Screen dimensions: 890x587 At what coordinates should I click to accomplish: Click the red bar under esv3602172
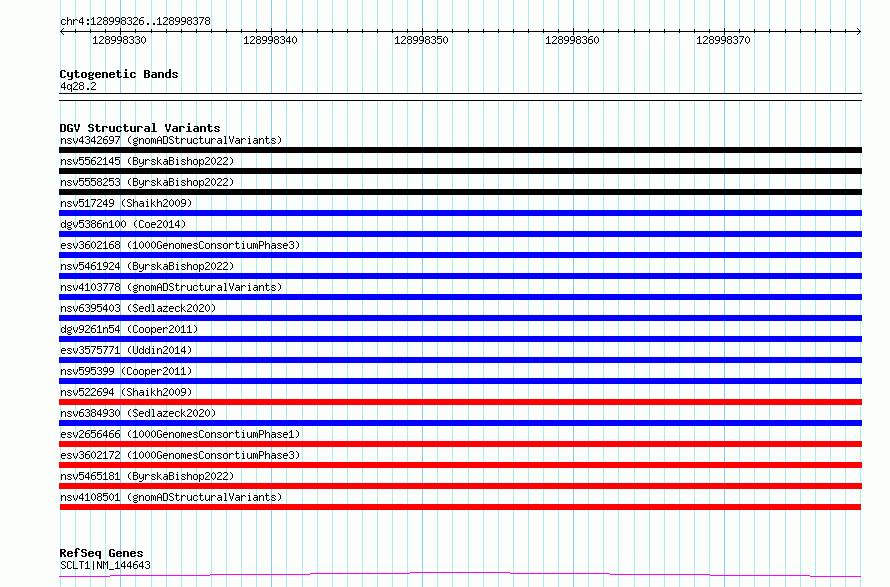click(460, 465)
